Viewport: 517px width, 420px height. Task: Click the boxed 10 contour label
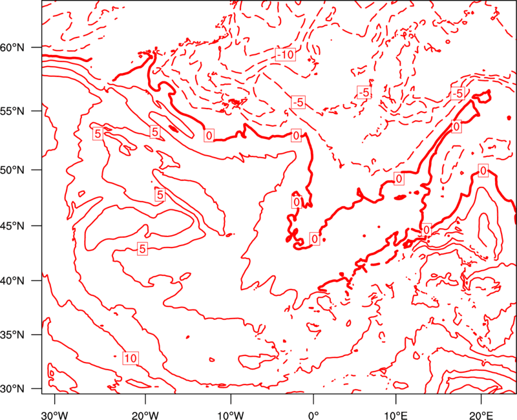[131, 358]
